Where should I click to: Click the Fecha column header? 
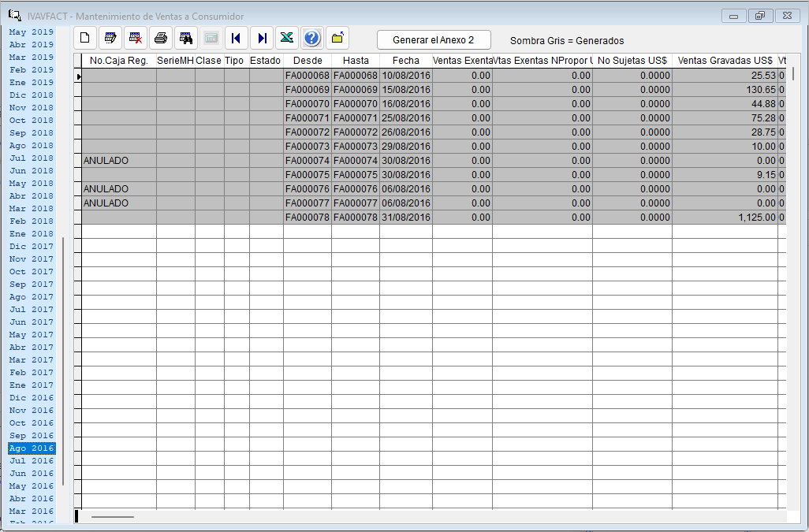pyautogui.click(x=406, y=61)
